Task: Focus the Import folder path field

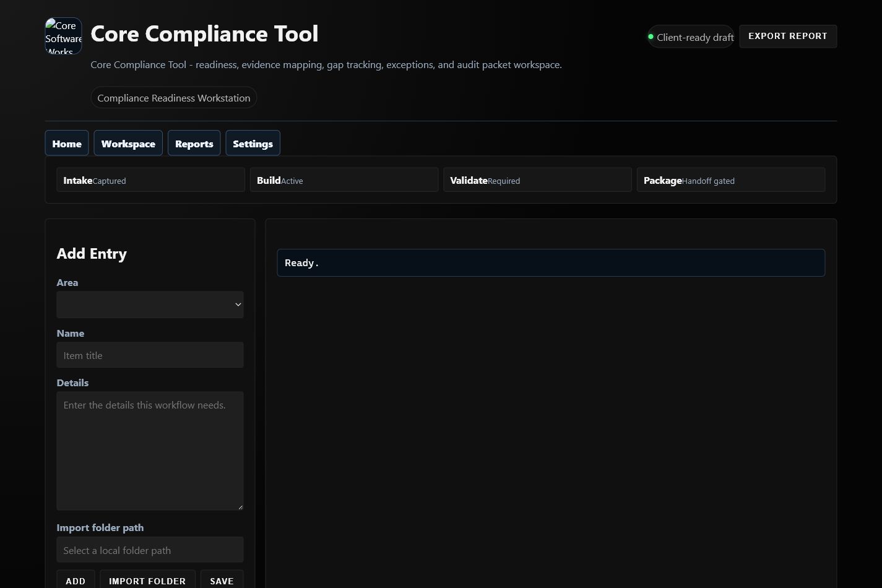Action: point(150,550)
